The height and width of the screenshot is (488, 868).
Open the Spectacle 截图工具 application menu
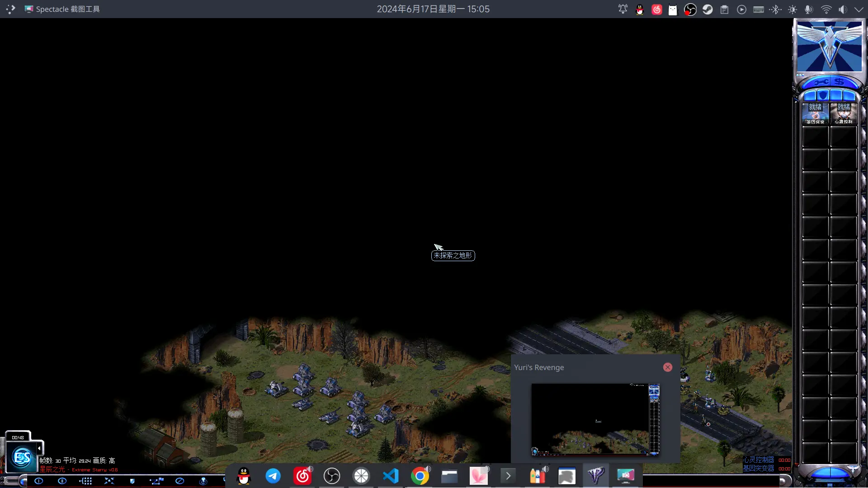[x=62, y=9]
